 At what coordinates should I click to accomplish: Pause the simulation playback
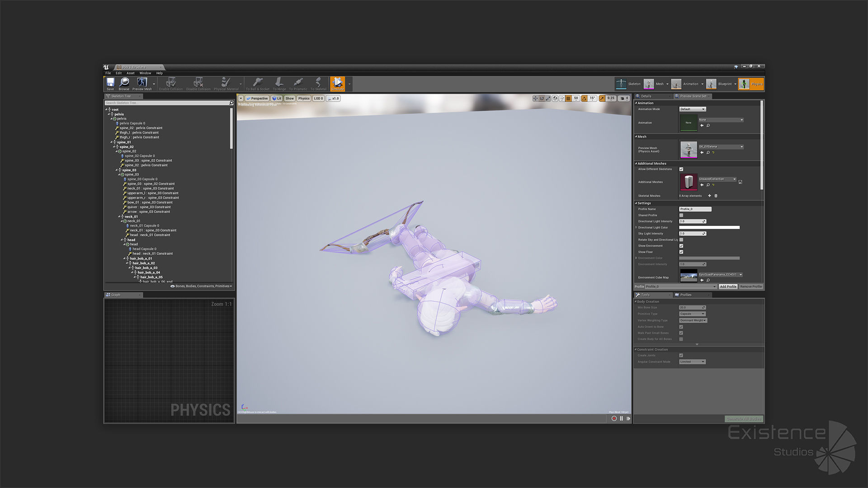pyautogui.click(x=621, y=418)
